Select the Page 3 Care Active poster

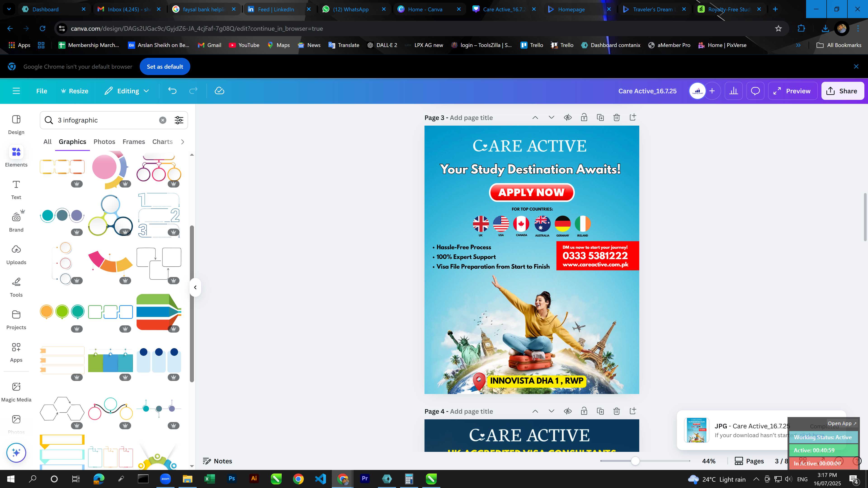532,260
